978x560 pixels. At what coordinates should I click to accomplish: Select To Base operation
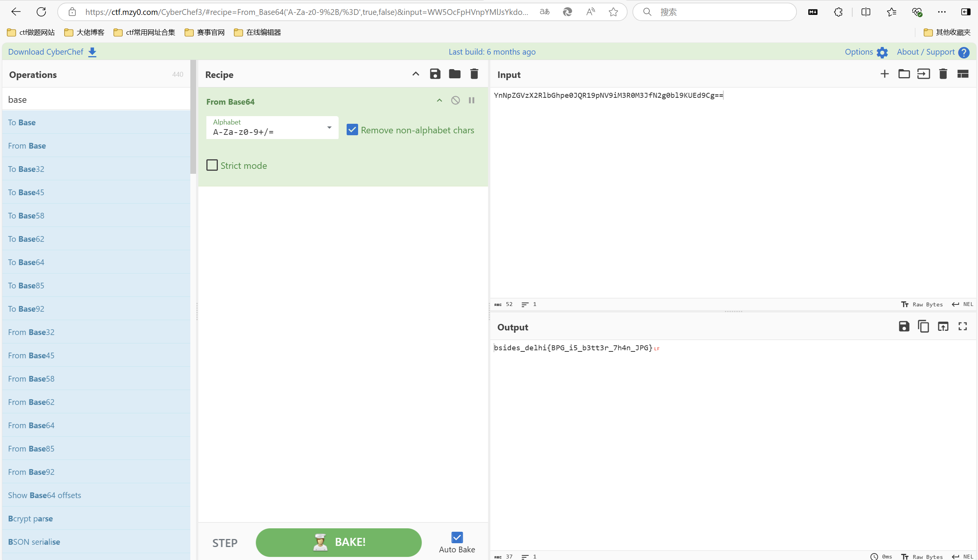click(96, 122)
